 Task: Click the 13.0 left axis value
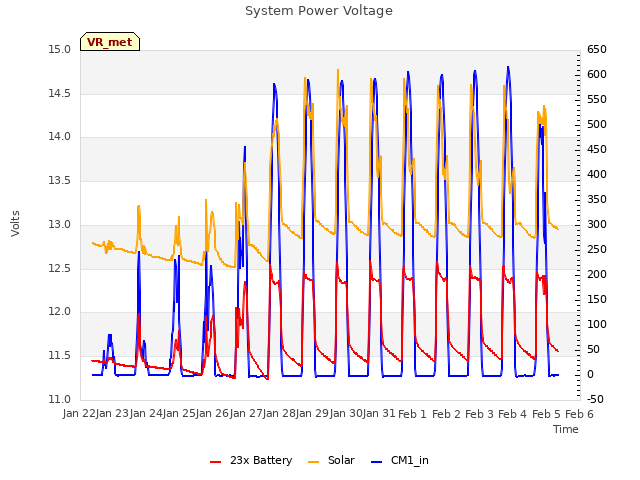pos(59,224)
